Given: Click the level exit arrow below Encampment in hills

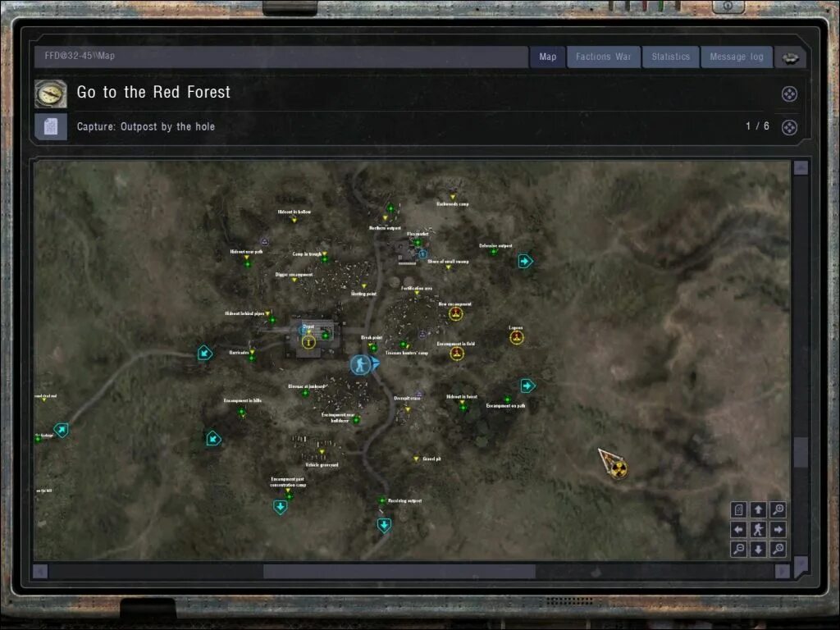Looking at the screenshot, I should click(213, 440).
